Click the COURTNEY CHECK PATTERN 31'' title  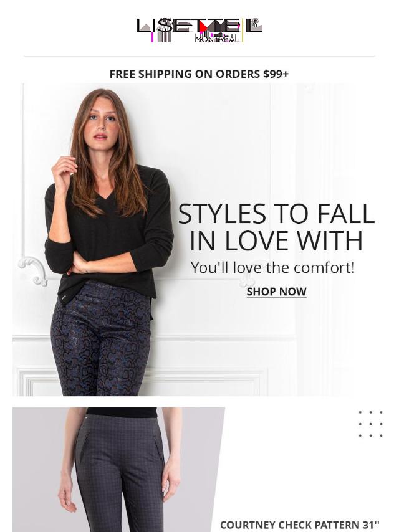point(300,525)
